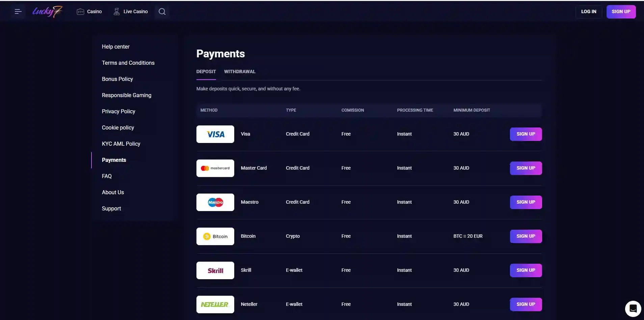
Task: Click the Mastercard logo tile
Action: coord(215,168)
